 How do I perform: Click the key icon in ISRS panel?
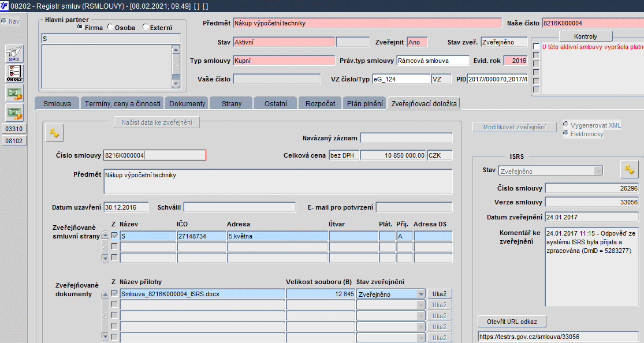click(x=629, y=169)
